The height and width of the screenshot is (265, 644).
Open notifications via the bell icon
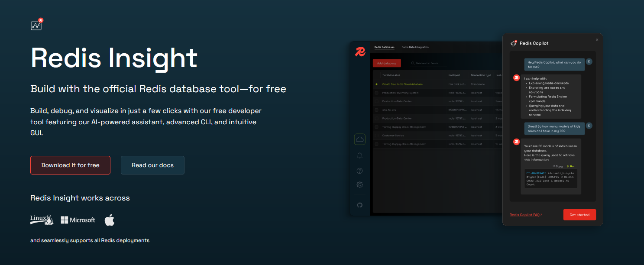click(x=359, y=155)
